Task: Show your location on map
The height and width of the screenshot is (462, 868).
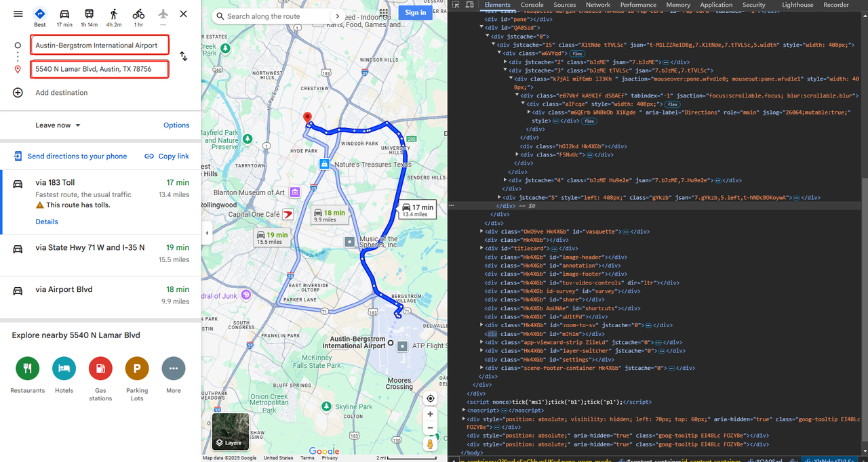Action: (430, 398)
